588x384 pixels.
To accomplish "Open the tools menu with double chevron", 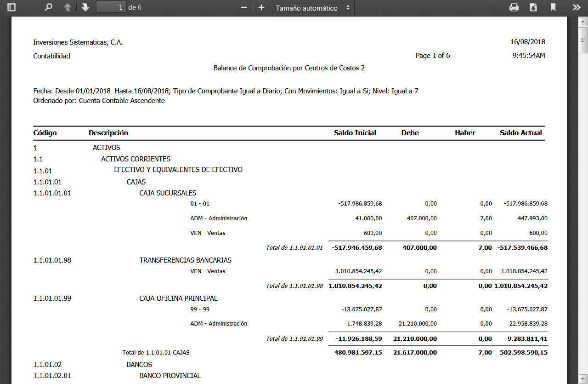I will (576, 7).
